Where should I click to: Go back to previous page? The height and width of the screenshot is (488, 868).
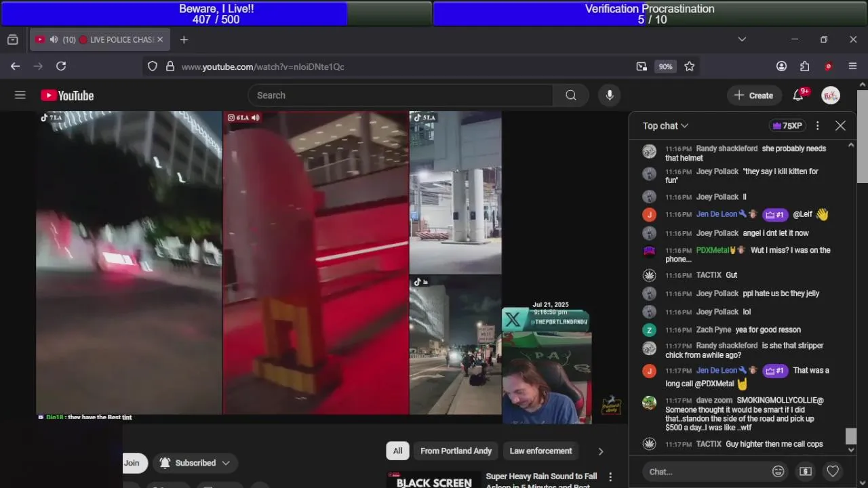click(x=15, y=66)
